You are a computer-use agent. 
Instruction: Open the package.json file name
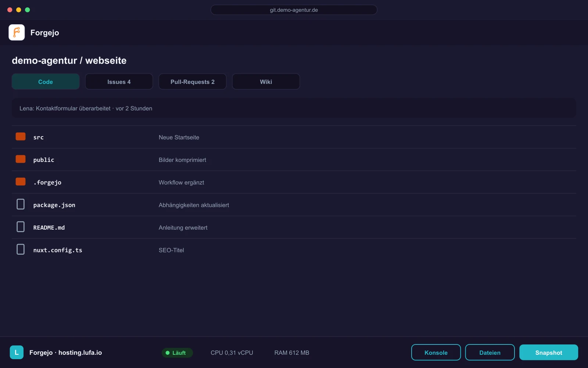54,205
